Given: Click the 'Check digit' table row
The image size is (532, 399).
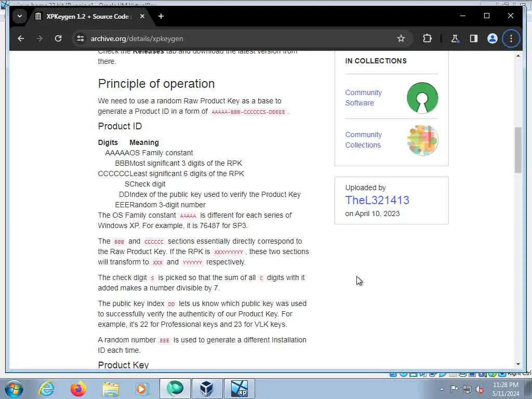Looking at the screenshot, I should click(x=145, y=184).
